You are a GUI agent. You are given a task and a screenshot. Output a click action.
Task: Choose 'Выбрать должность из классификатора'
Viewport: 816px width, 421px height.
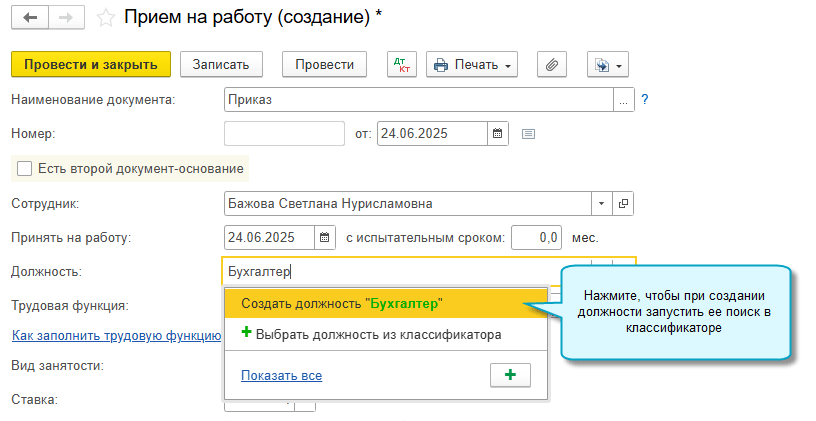pyautogui.click(x=370, y=335)
